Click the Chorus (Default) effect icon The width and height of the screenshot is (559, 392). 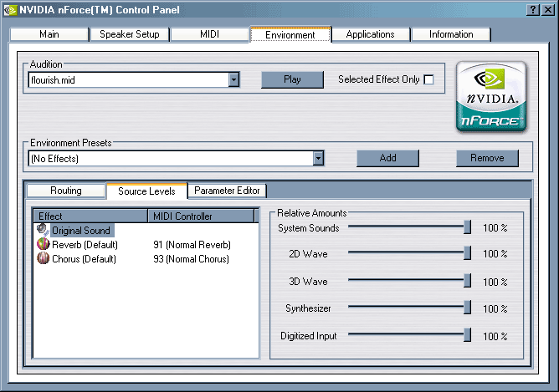43,258
